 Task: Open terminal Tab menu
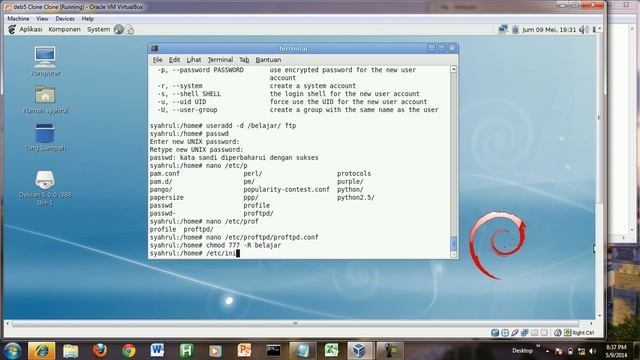244,60
